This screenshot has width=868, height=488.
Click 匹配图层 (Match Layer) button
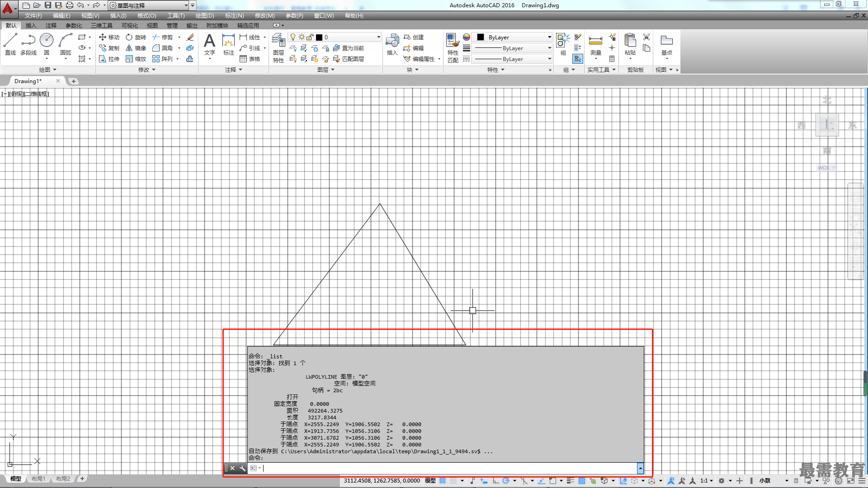(349, 59)
